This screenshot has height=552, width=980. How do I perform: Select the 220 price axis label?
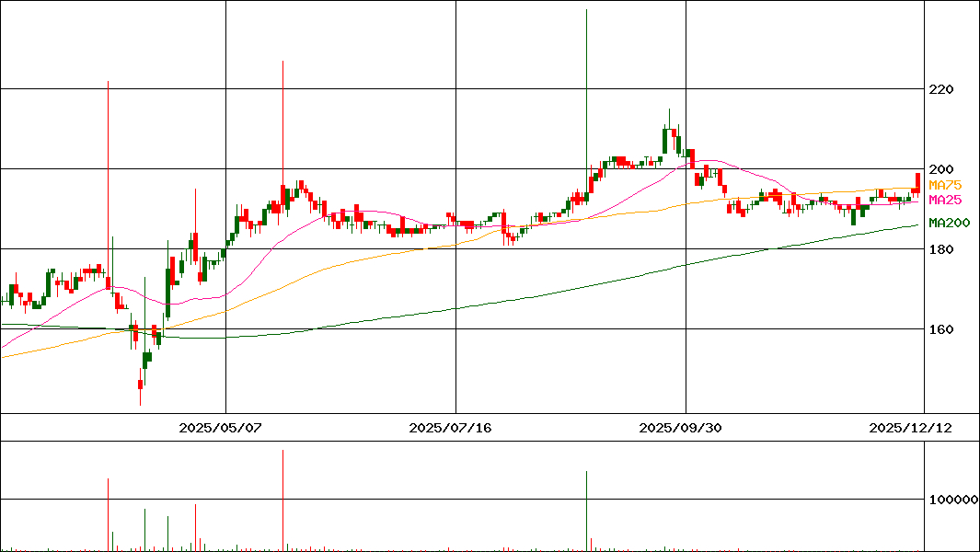(x=940, y=89)
